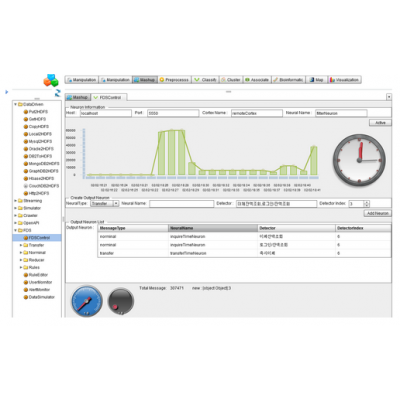Click the Neural Name input field
The width and height of the screenshot is (400, 400).
[181, 204]
